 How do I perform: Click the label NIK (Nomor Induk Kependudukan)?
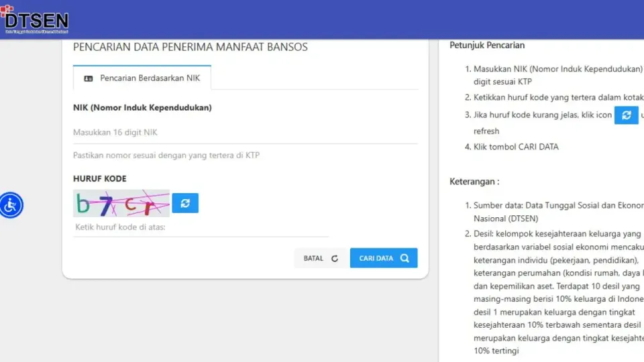(x=142, y=107)
